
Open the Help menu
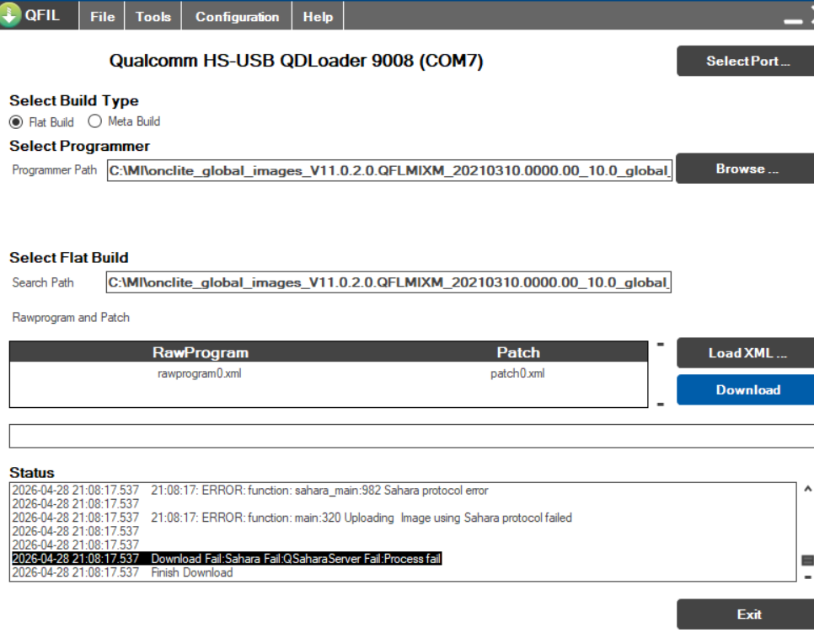coord(318,16)
